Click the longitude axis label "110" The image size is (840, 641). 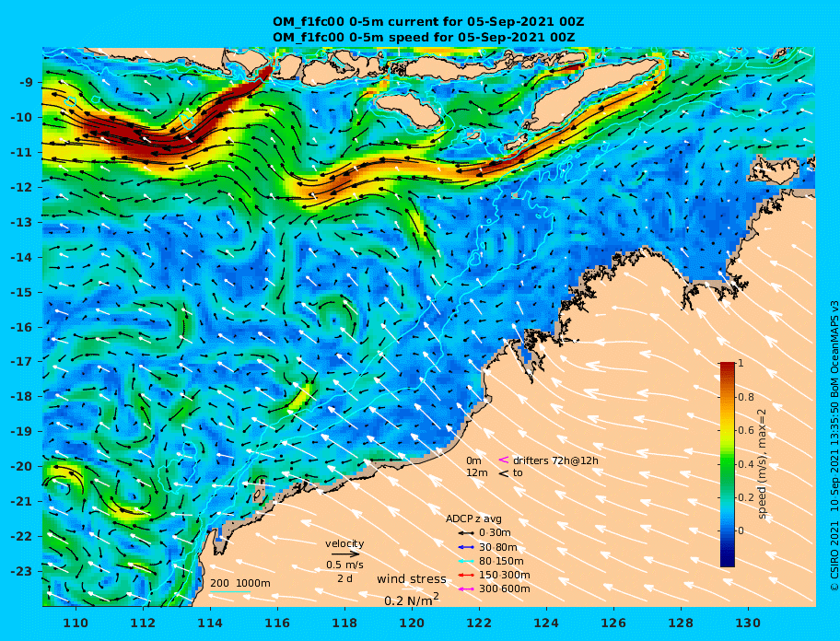(76, 623)
